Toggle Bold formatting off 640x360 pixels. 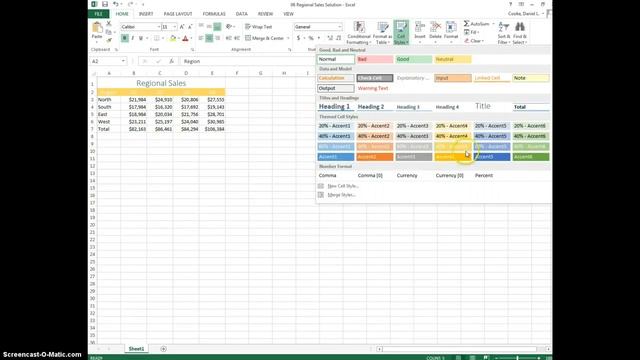125,38
